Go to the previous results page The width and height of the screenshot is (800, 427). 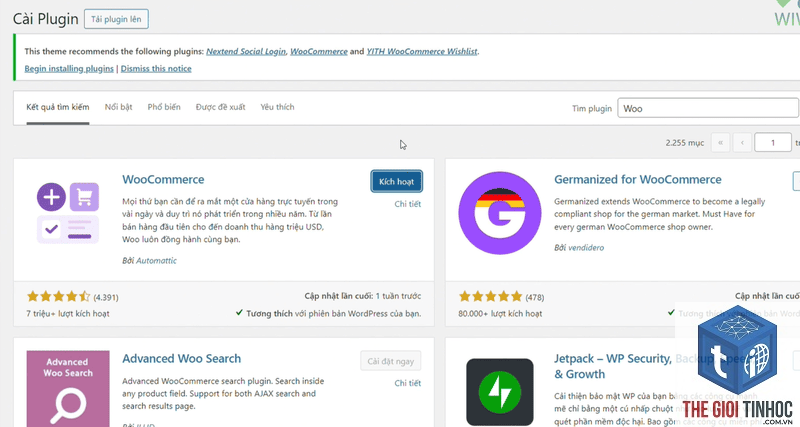click(742, 142)
